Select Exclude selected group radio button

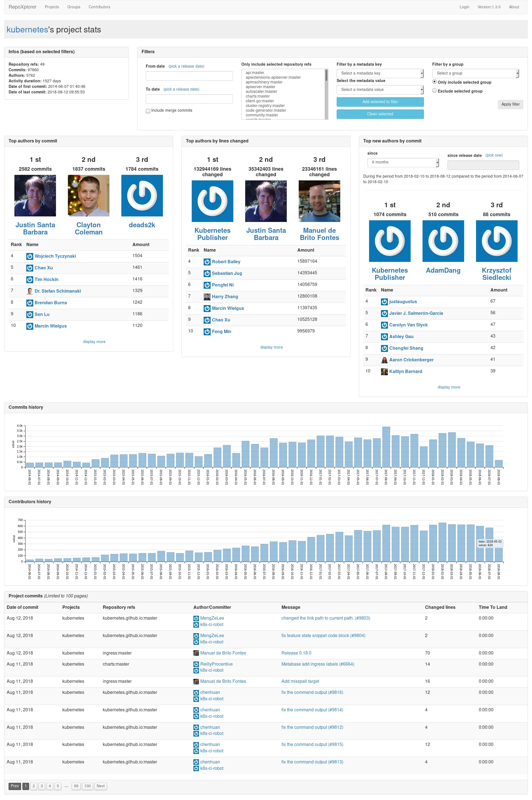(x=434, y=91)
